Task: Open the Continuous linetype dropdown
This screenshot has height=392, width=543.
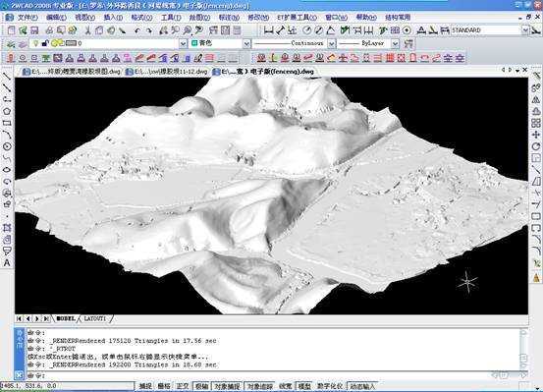Action: point(332,43)
